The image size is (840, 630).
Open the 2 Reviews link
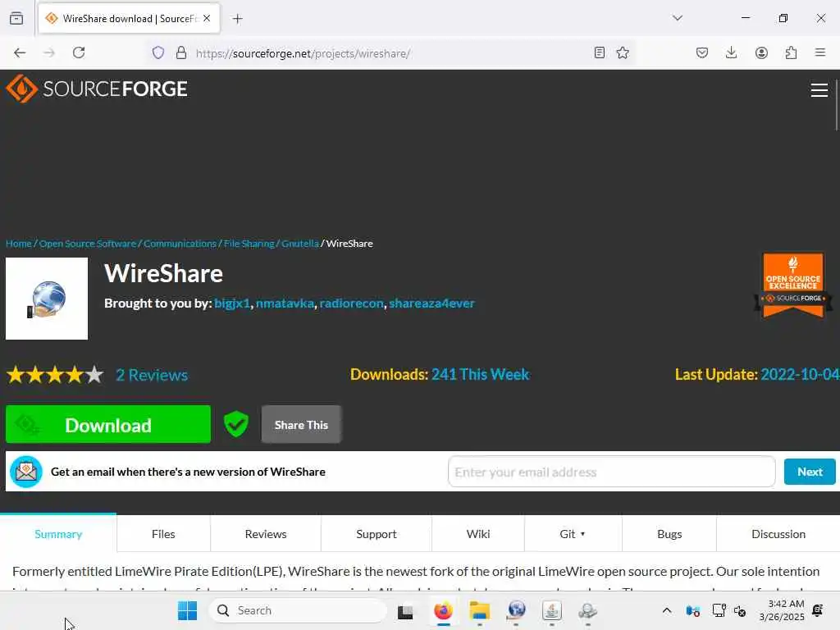point(152,375)
